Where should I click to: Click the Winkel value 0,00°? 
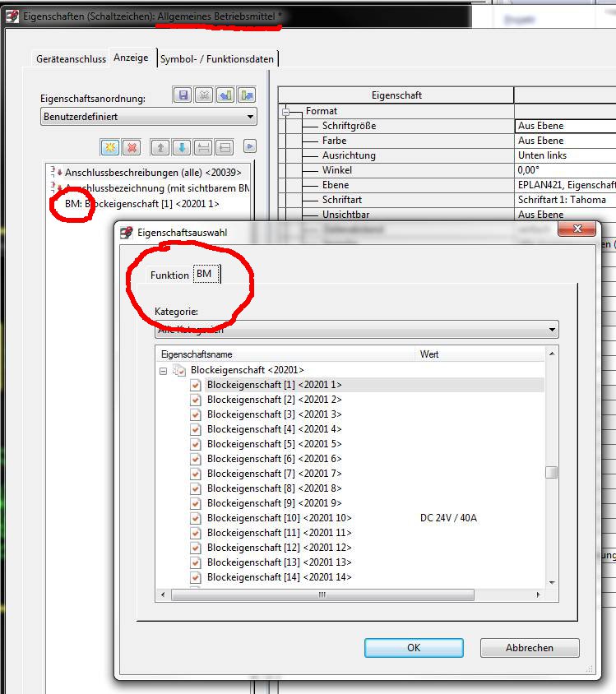pyautogui.click(x=565, y=170)
